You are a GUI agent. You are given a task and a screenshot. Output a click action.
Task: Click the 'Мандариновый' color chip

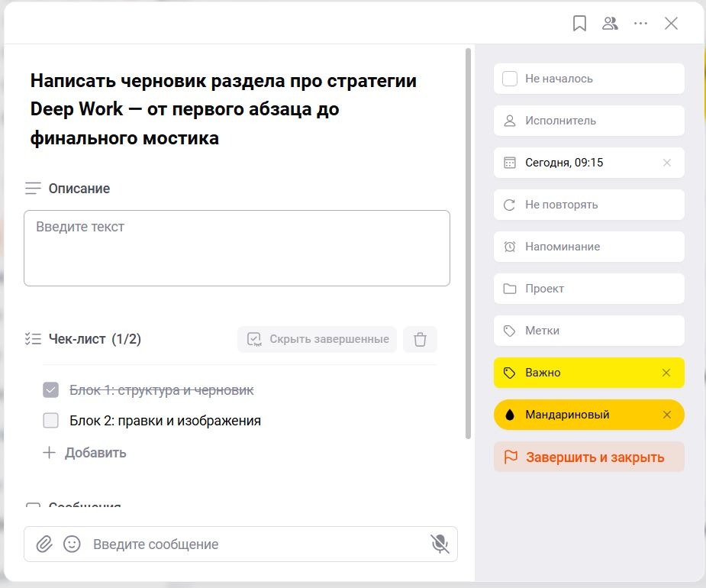(589, 415)
